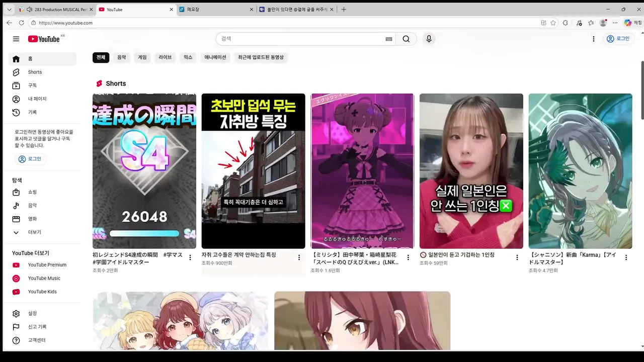This screenshot has height=362, width=644.
Task: Open 기록 history in the sidebar
Action: [x=42, y=113]
